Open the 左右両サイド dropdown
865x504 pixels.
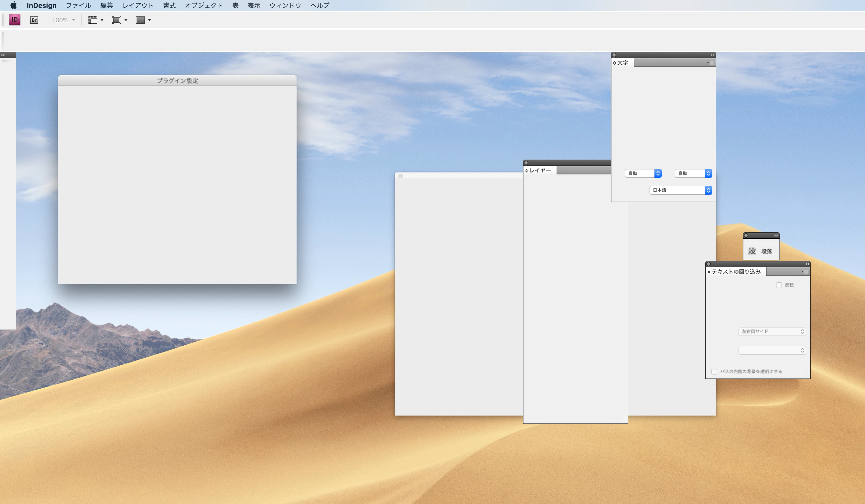(772, 331)
